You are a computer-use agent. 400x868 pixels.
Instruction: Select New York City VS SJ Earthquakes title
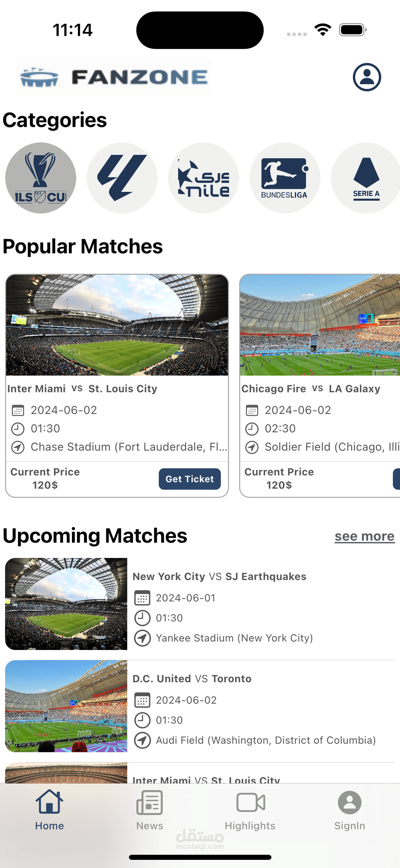coord(220,576)
